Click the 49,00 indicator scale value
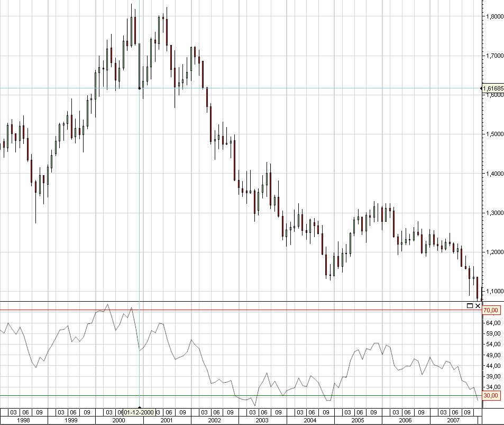504x425 pixels. click(494, 355)
